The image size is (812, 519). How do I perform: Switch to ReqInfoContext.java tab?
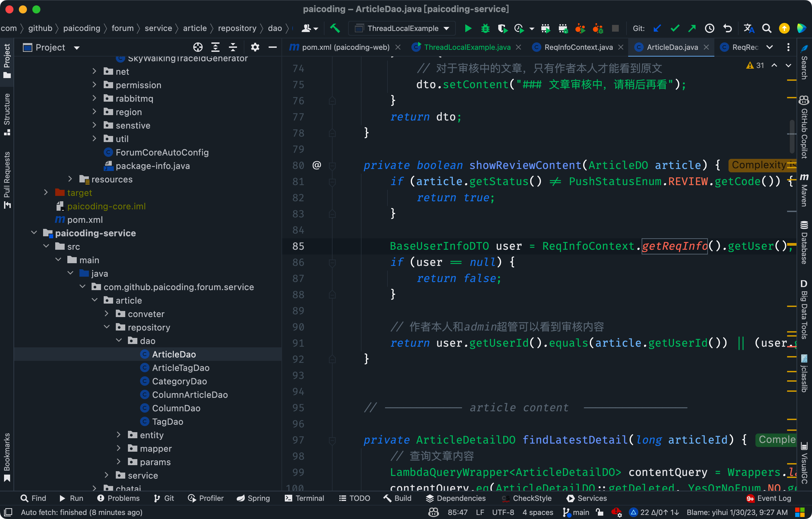pos(578,47)
